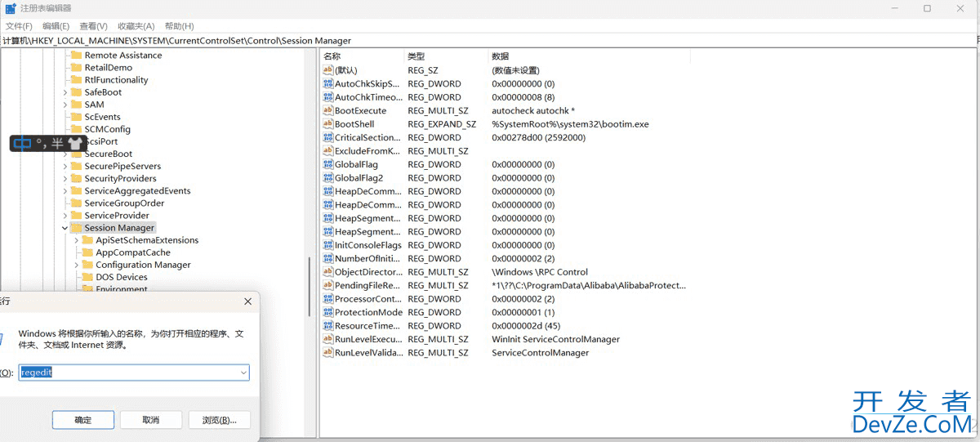Select the BootShell value icon

click(328, 124)
